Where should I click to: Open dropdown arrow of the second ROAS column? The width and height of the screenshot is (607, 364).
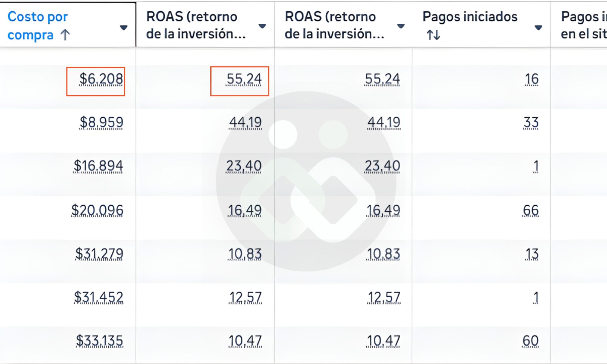pyautogui.click(x=401, y=26)
